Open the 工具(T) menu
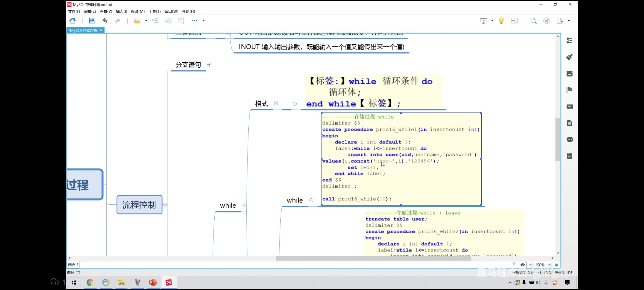 pyautogui.click(x=154, y=11)
